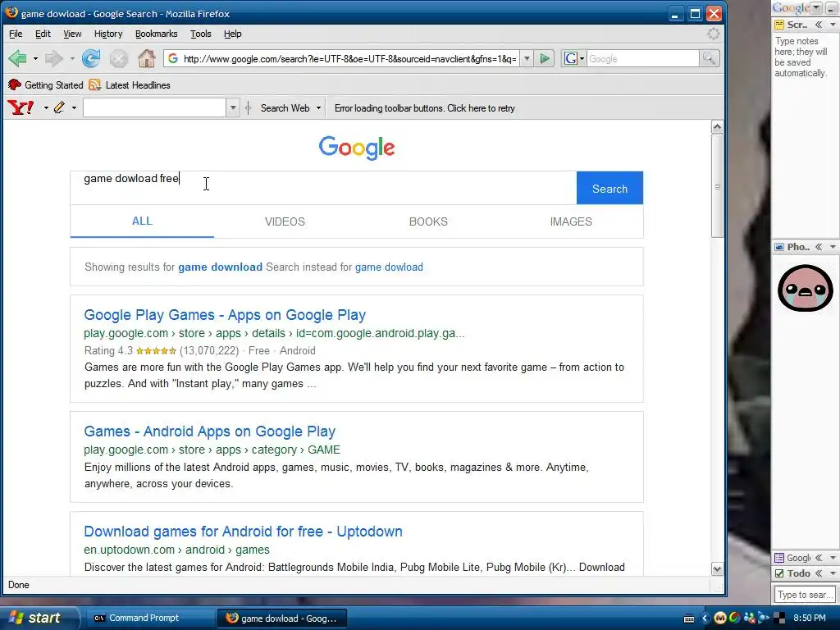Click the game download correction link

[220, 267]
